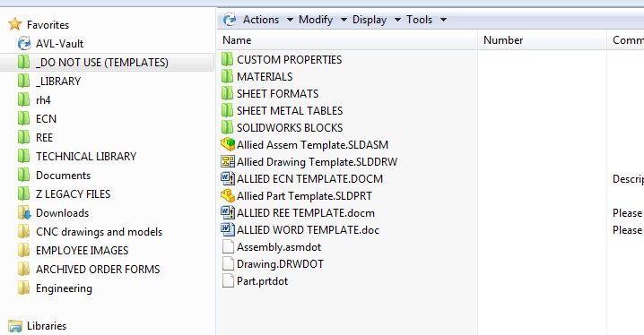Select file name Assembly.asmdot
The image size is (644, 335).
coord(279,247)
